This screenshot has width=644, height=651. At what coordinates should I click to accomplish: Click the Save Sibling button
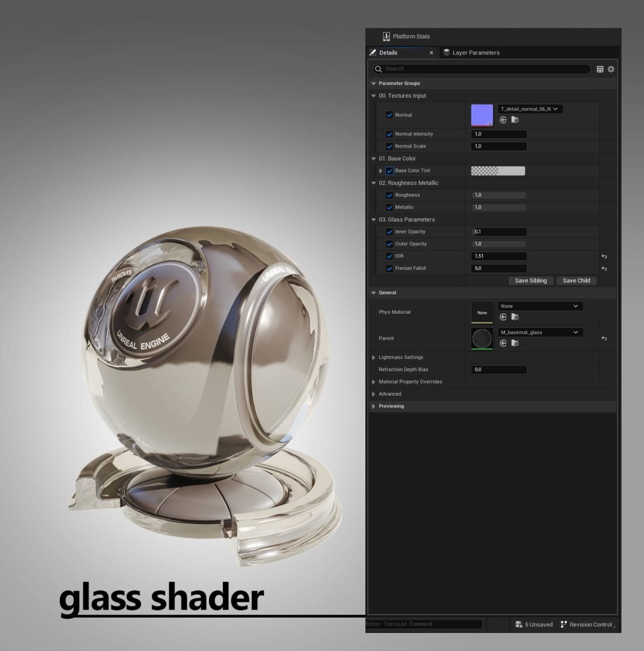click(x=530, y=280)
